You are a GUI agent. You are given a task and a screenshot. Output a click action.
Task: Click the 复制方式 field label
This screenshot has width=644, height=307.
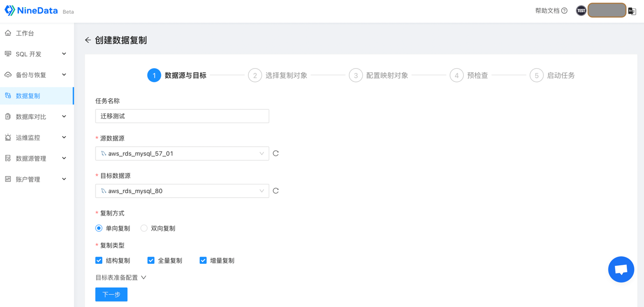pyautogui.click(x=112, y=213)
